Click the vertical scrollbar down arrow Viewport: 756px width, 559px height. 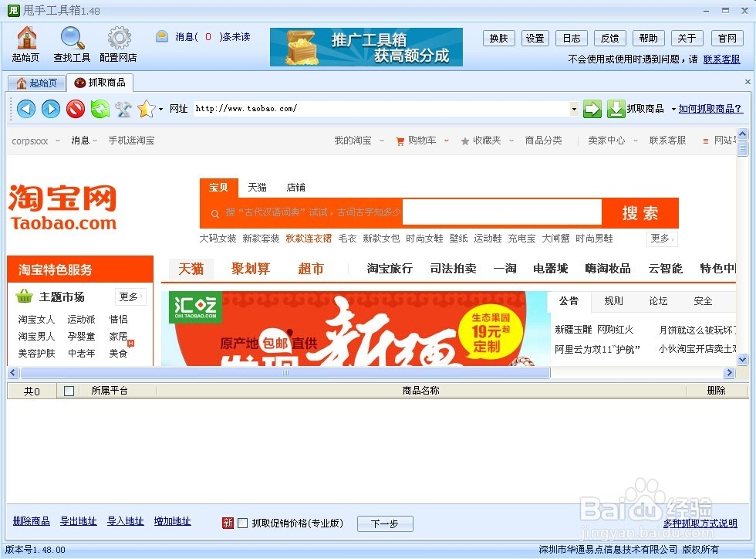[x=742, y=359]
